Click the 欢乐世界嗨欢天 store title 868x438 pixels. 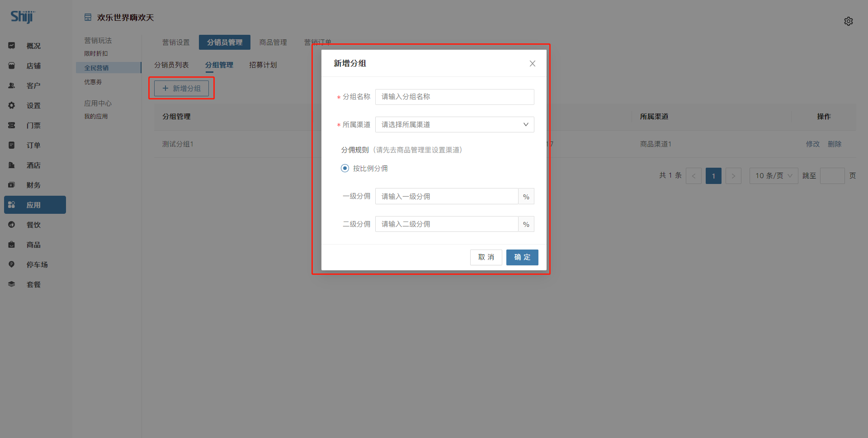(x=125, y=18)
